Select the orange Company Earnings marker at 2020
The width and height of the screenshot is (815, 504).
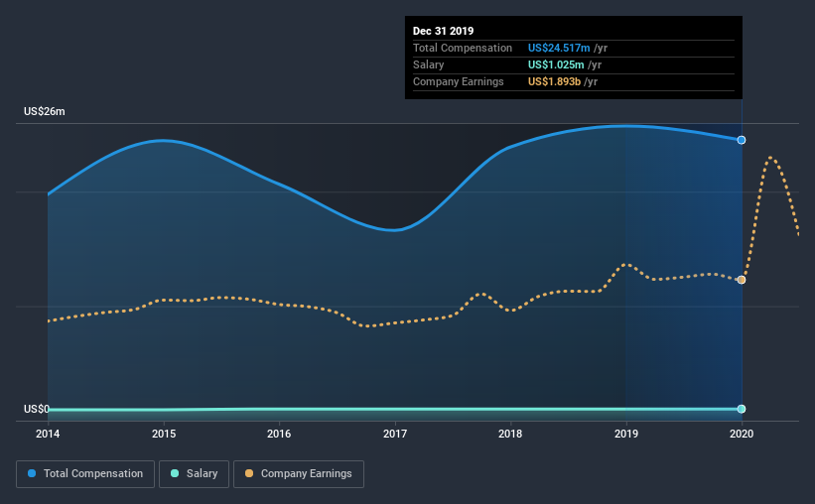(x=742, y=280)
